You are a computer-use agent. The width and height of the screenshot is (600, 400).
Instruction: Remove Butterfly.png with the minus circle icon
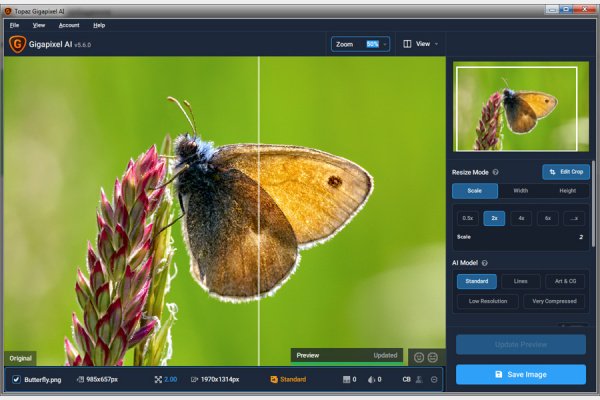click(434, 379)
